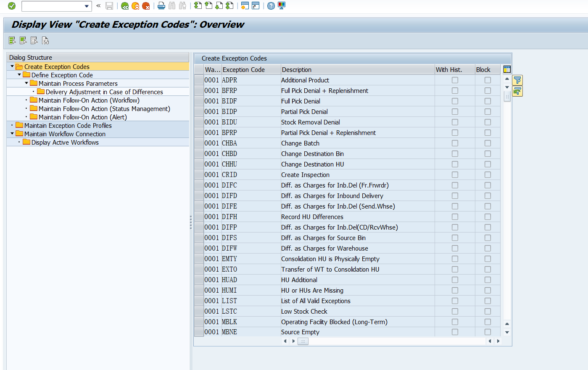Select Display Active Workflows folder
This screenshot has width=588, height=370.
pos(26,142)
